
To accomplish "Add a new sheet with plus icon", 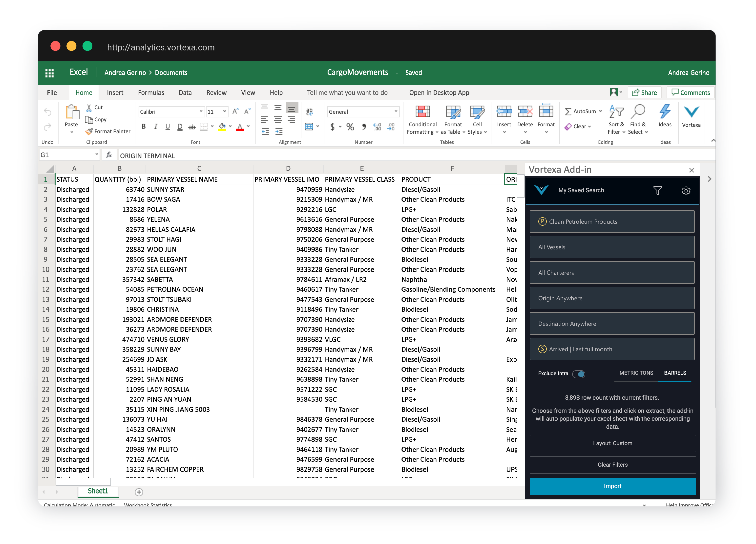I will pos(139,492).
